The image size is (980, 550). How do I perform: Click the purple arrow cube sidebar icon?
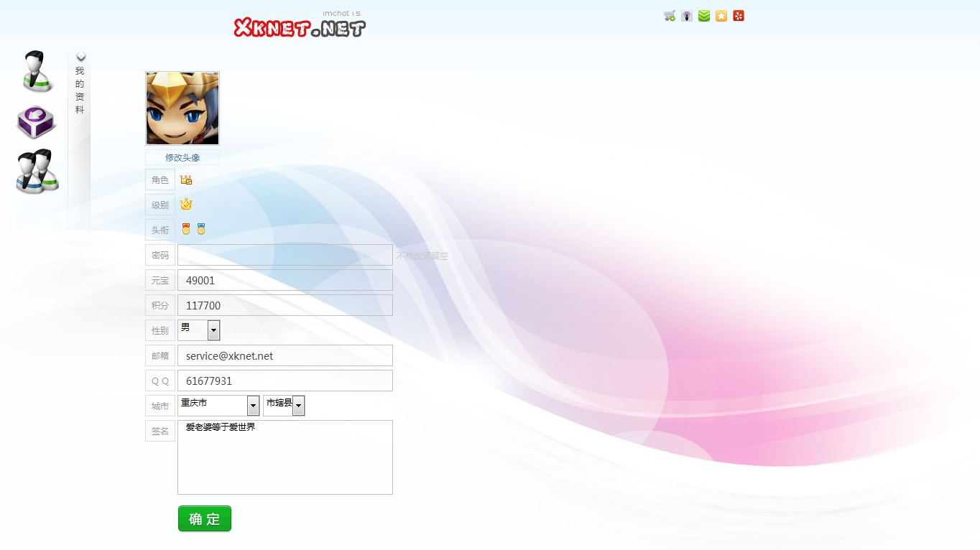(36, 122)
